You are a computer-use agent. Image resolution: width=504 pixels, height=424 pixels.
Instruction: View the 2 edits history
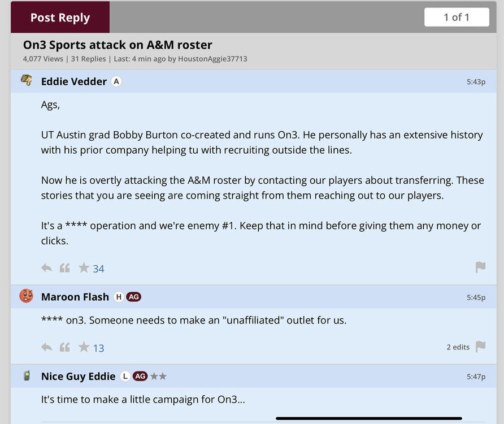point(458,347)
